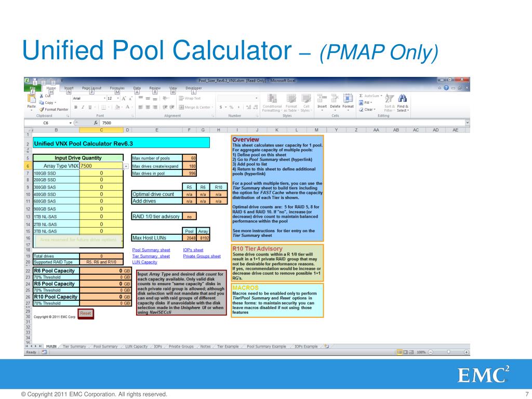
Task: Switch to the Formulas tab
Action: [x=117, y=88]
